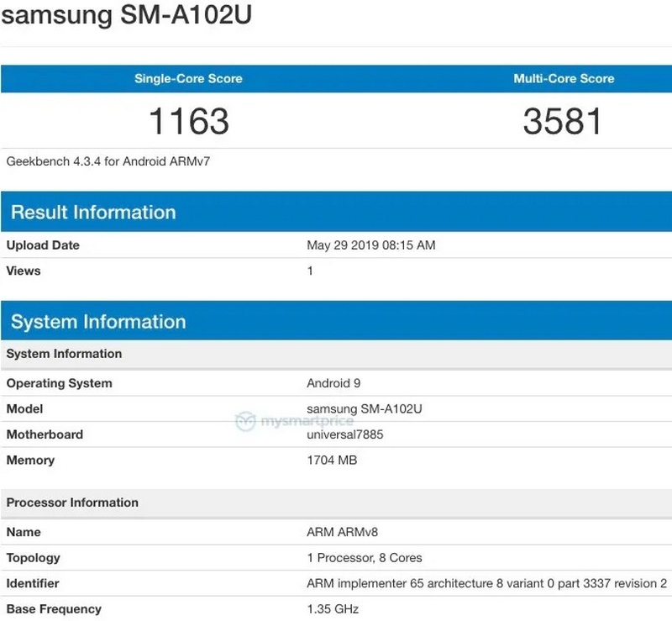Select the Motherboard value universal7885
This screenshot has width=672, height=621.
347,434
